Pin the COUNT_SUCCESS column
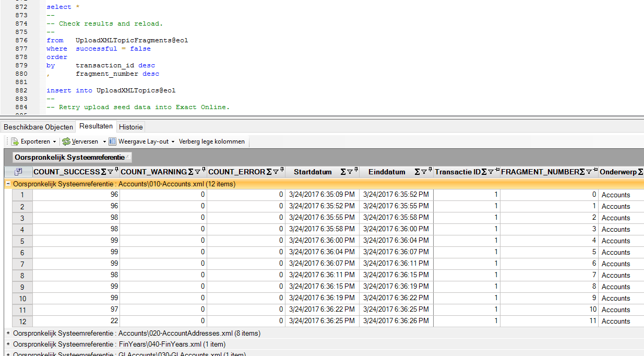644x356 pixels. [x=116, y=170]
